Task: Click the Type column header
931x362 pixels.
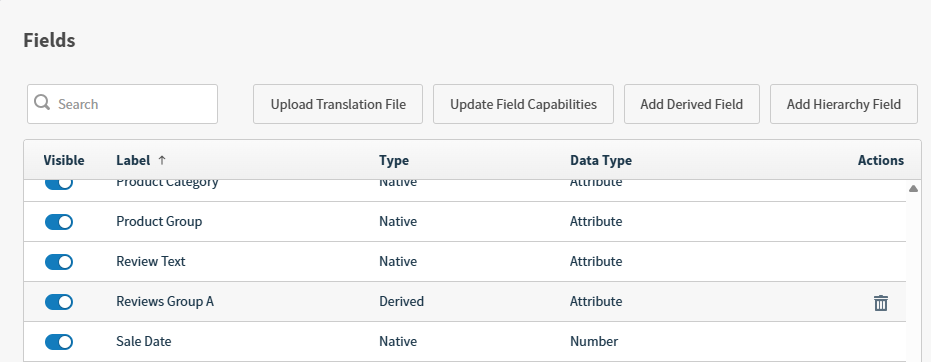Action: pos(394,160)
